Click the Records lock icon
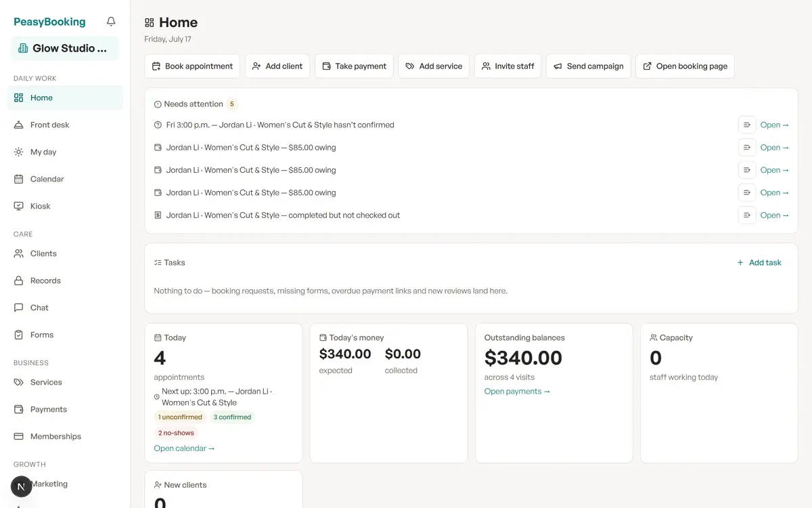Screen dimensions: 812x508 [x=19, y=280]
